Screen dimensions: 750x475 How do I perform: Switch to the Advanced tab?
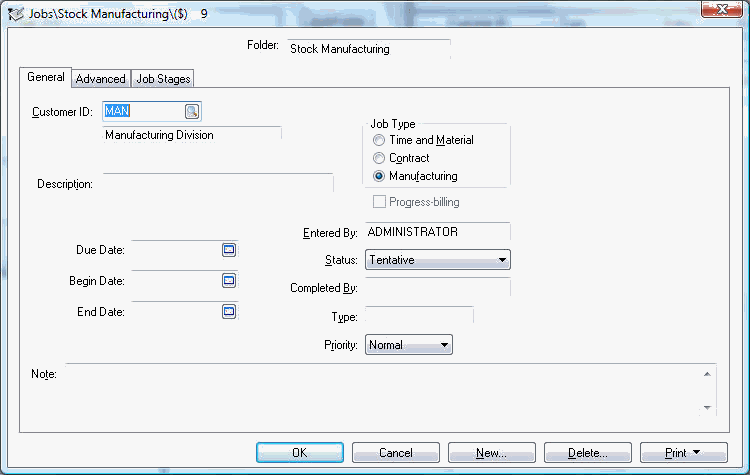point(100,79)
